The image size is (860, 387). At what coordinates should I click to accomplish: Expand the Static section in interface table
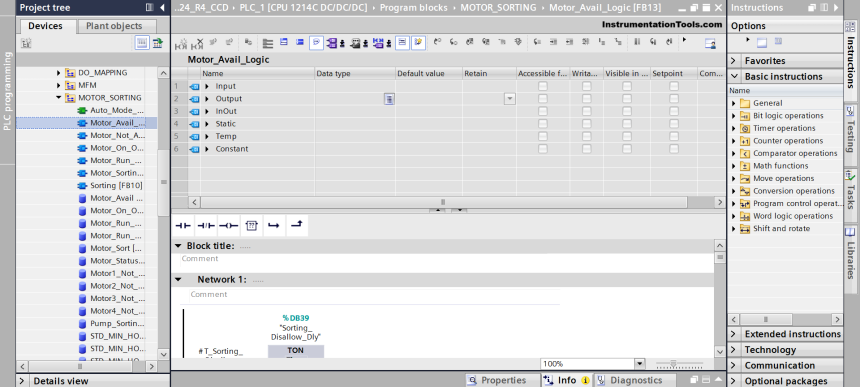click(207, 124)
